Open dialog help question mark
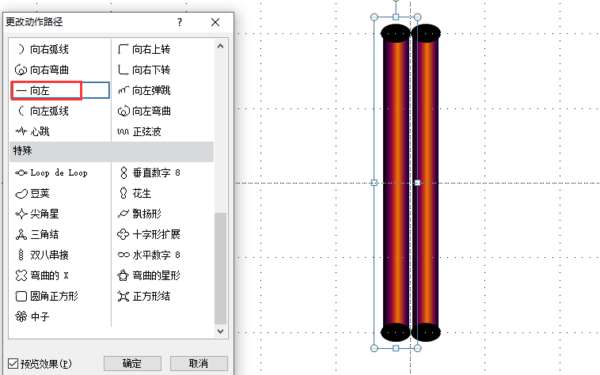 (x=179, y=22)
